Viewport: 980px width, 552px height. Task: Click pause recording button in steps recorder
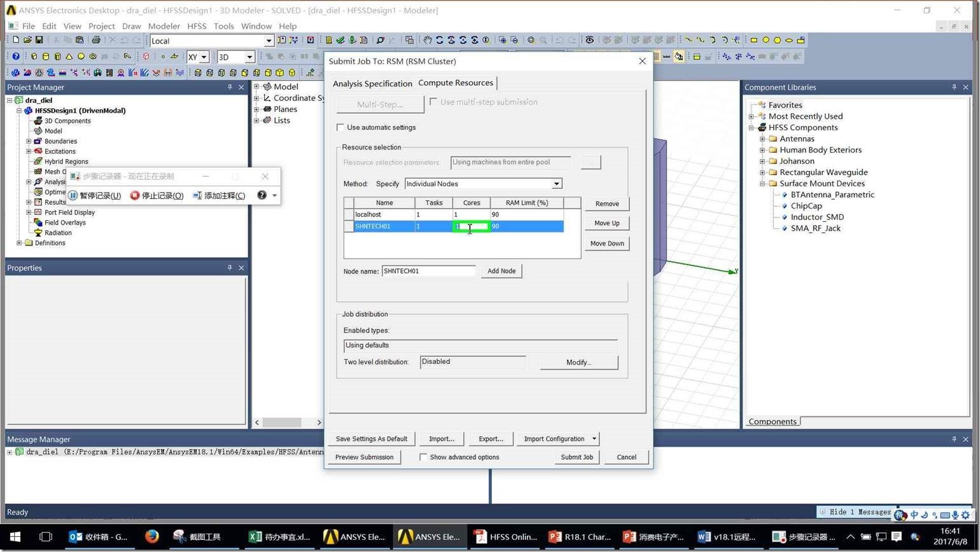95,195
